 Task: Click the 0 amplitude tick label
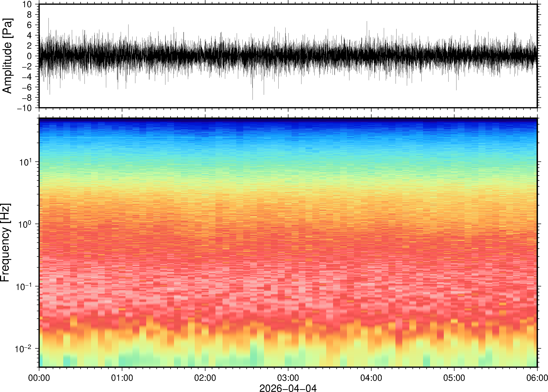click(29, 56)
